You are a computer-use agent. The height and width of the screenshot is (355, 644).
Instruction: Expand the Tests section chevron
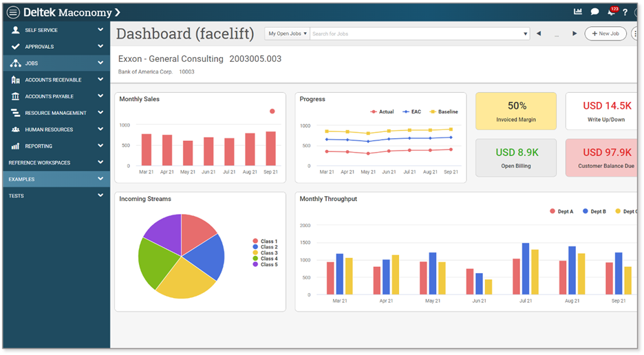(100, 195)
